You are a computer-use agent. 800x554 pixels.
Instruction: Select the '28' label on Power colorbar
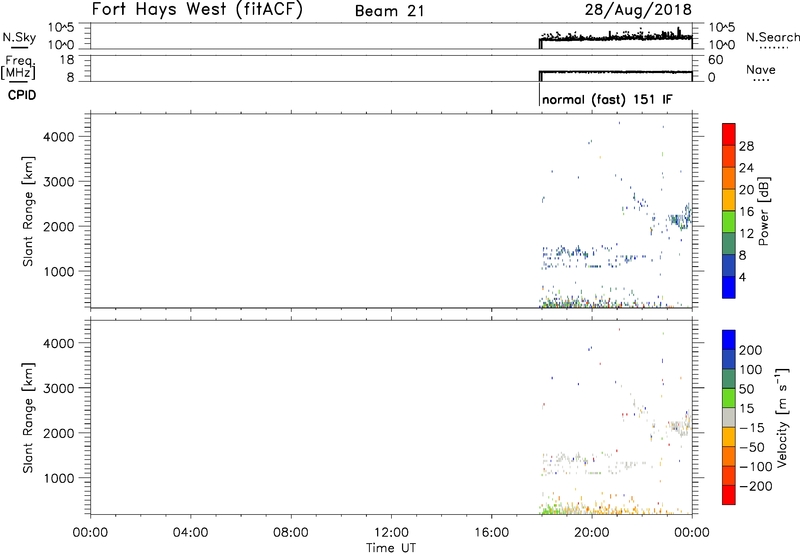pos(746,146)
